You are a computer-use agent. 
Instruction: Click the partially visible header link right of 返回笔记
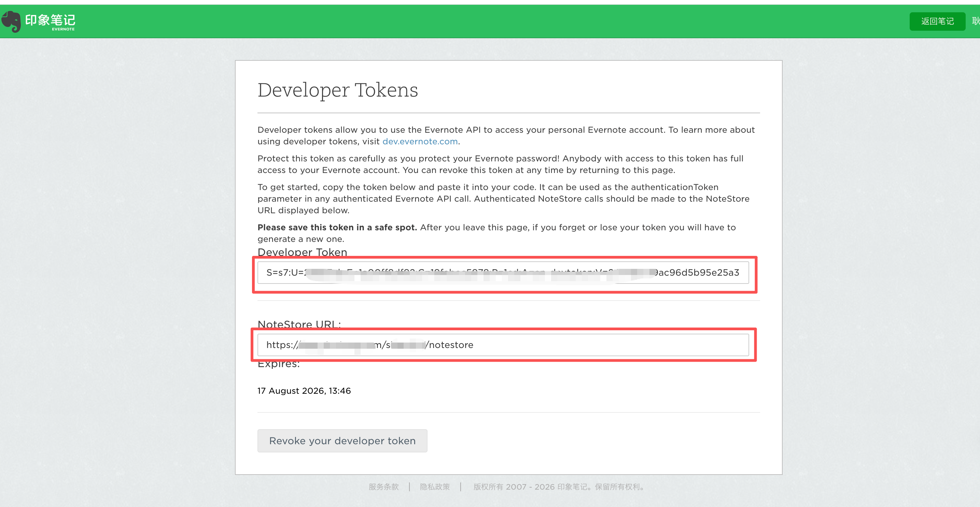click(x=976, y=21)
